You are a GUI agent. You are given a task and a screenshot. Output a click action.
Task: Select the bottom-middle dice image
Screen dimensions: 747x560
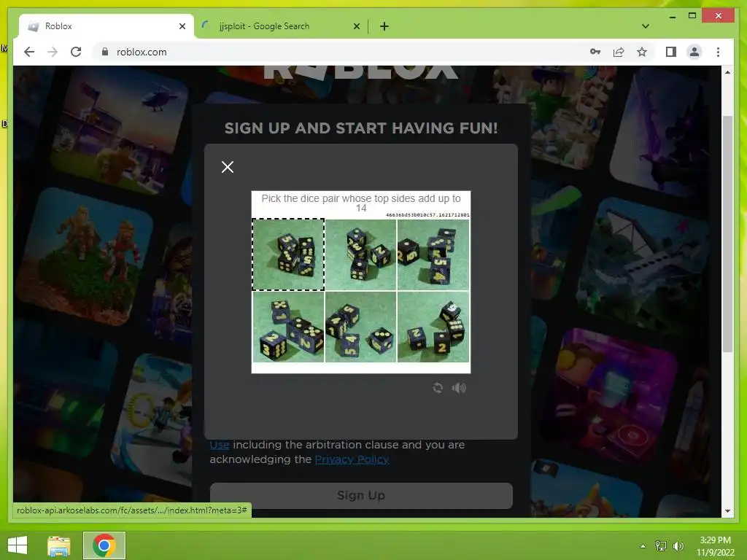[x=360, y=327]
